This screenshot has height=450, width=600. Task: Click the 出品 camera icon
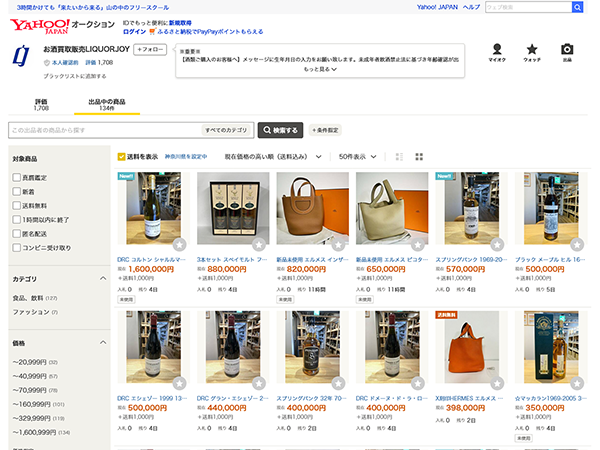click(x=567, y=53)
